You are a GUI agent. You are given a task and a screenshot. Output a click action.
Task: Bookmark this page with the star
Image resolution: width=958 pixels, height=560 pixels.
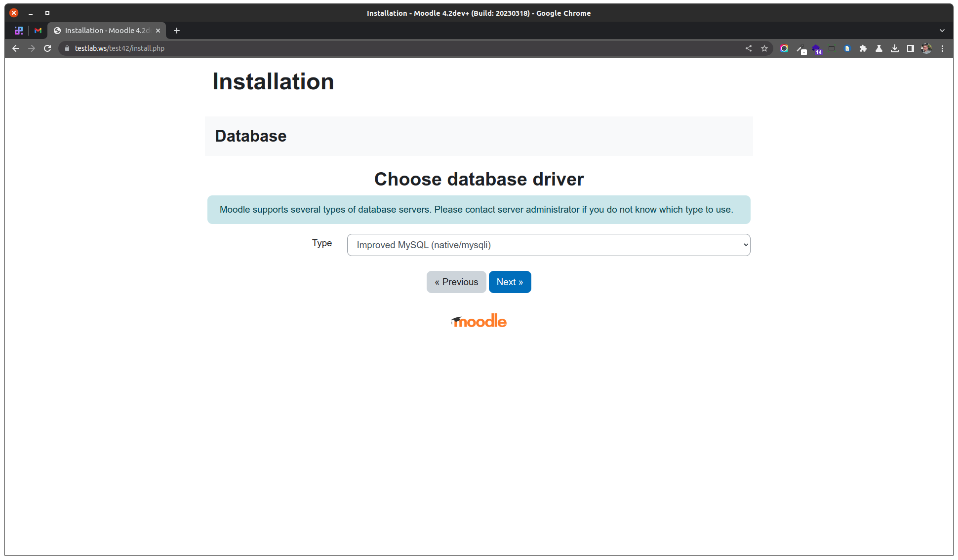764,48
